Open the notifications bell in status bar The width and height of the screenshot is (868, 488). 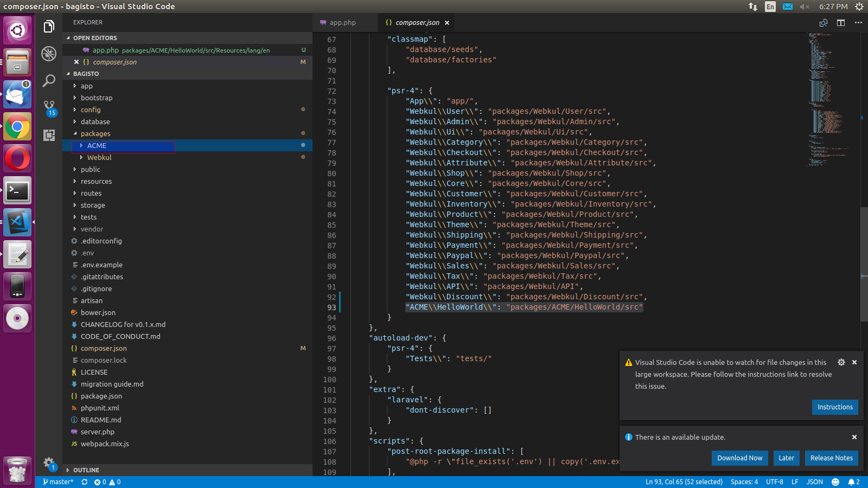point(854,482)
